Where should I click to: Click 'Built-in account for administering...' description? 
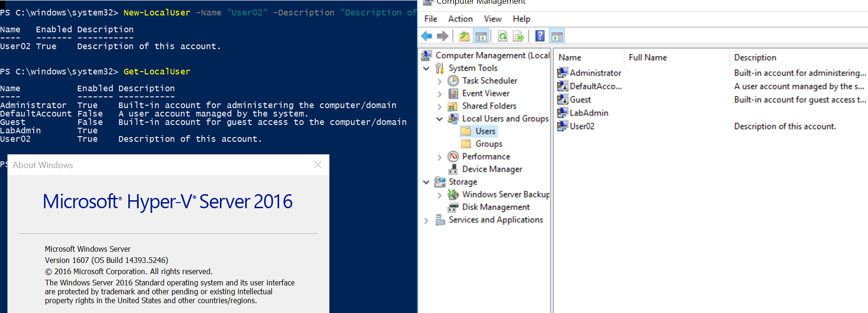(x=800, y=73)
